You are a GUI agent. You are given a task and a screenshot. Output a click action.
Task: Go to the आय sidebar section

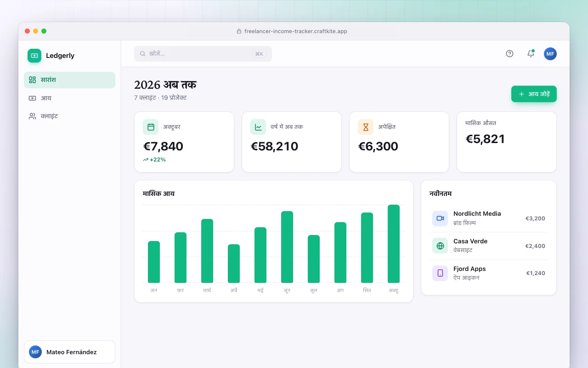click(69, 98)
